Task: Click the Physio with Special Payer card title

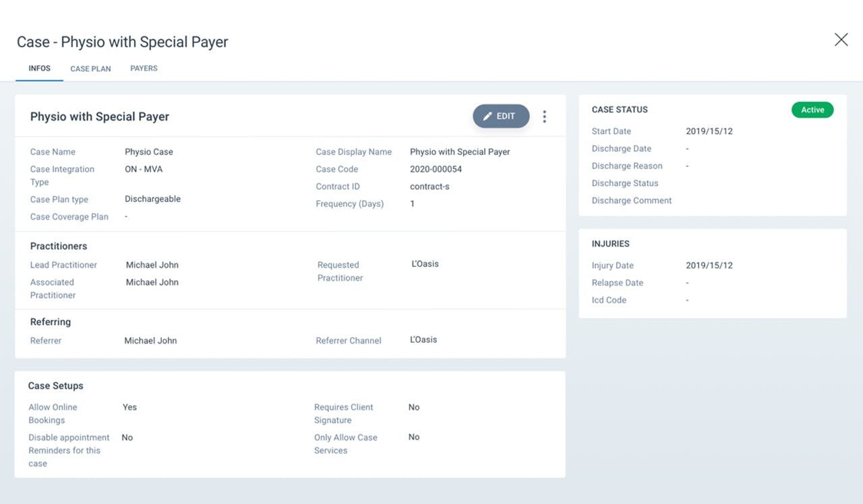Action: click(x=99, y=116)
